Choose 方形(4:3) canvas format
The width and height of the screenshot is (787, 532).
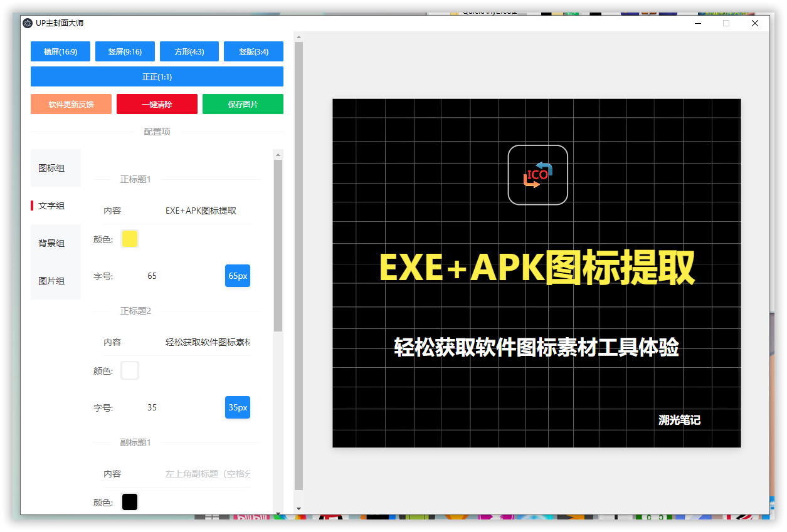point(189,51)
